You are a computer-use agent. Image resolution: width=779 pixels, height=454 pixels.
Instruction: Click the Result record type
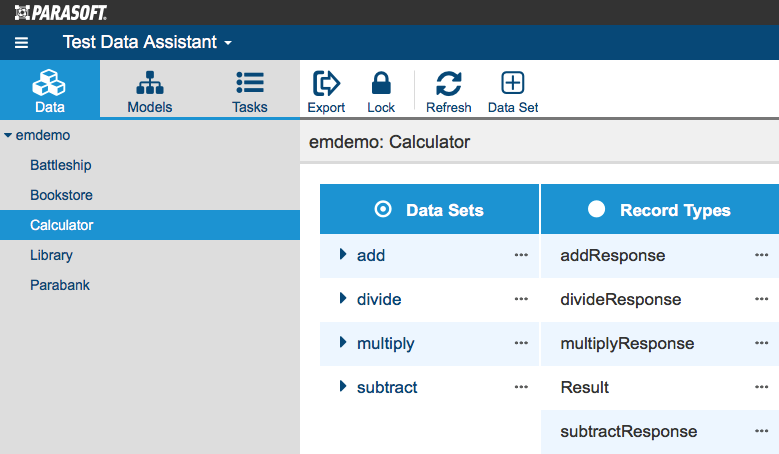(584, 387)
